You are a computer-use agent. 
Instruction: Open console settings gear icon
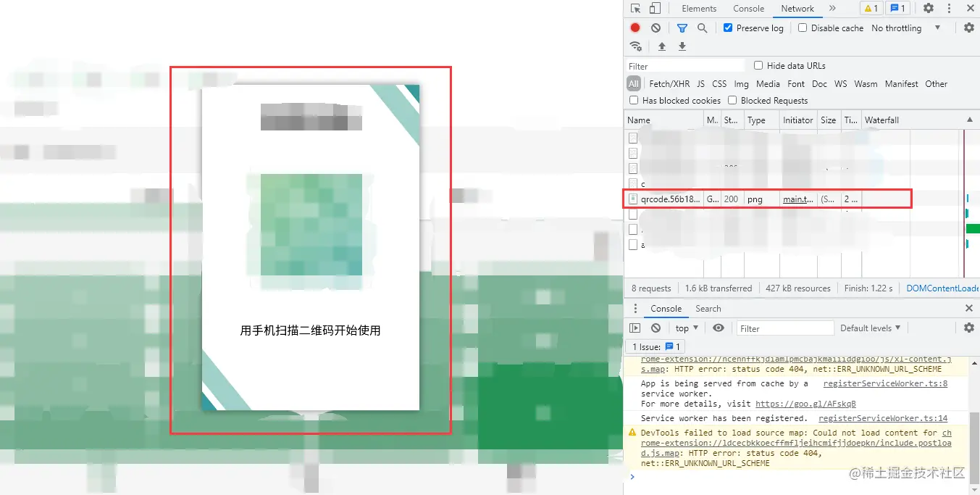(969, 328)
